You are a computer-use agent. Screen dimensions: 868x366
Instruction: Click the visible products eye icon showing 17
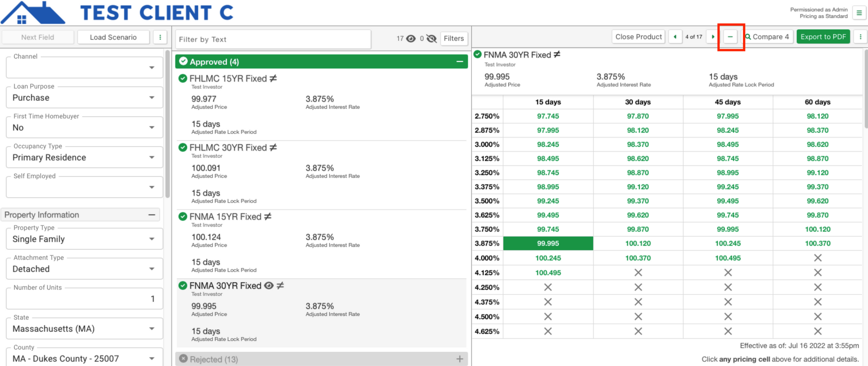(411, 39)
